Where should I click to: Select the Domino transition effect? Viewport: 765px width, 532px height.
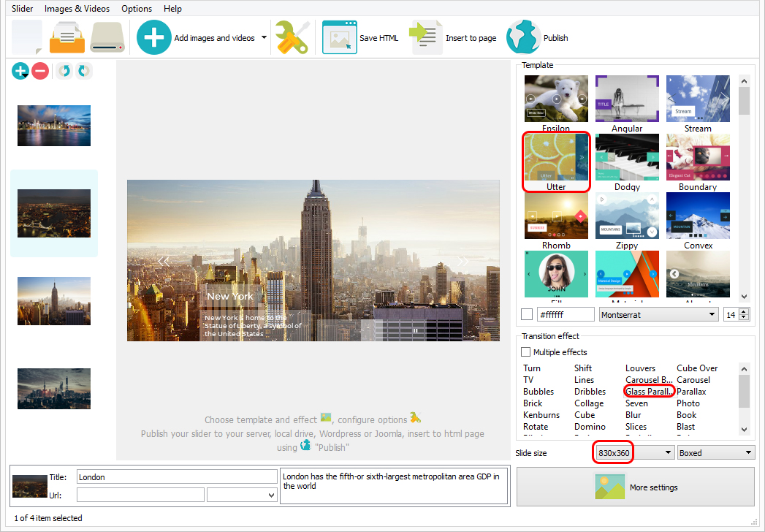click(x=590, y=427)
